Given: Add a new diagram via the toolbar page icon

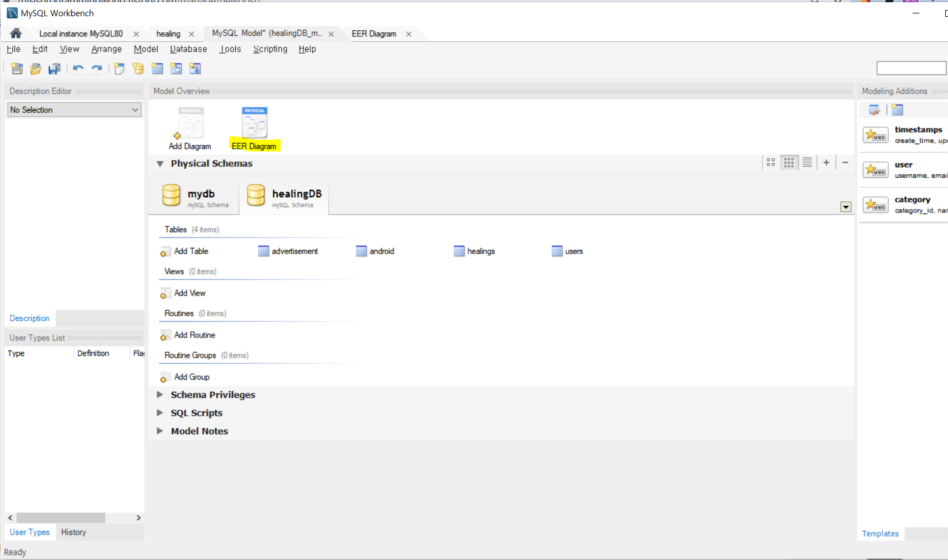Looking at the screenshot, I should [x=118, y=68].
